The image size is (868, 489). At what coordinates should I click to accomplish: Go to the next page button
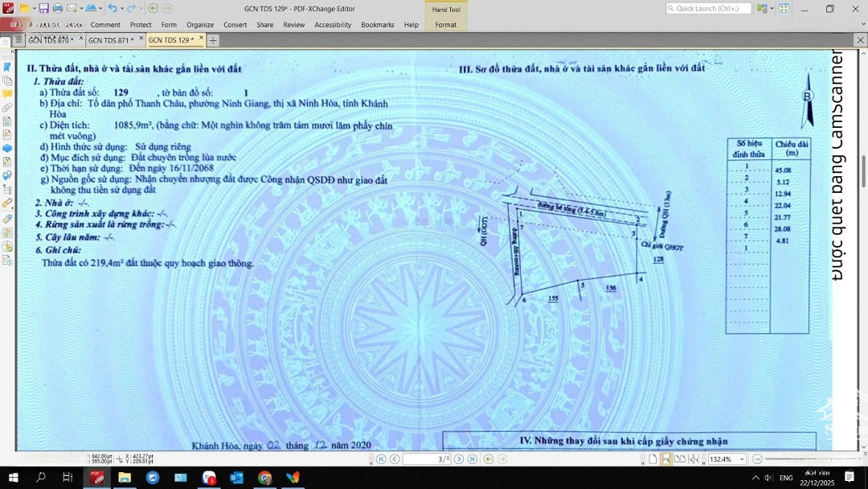pyautogui.click(x=458, y=459)
